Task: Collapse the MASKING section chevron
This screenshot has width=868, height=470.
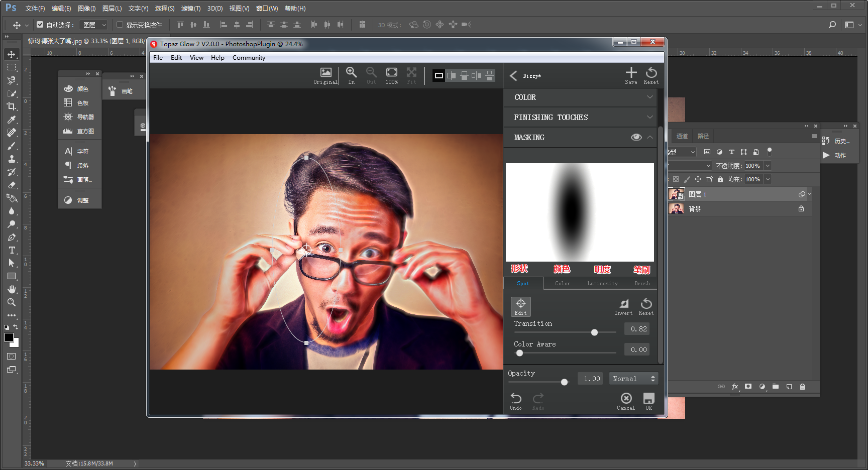Action: click(x=650, y=137)
